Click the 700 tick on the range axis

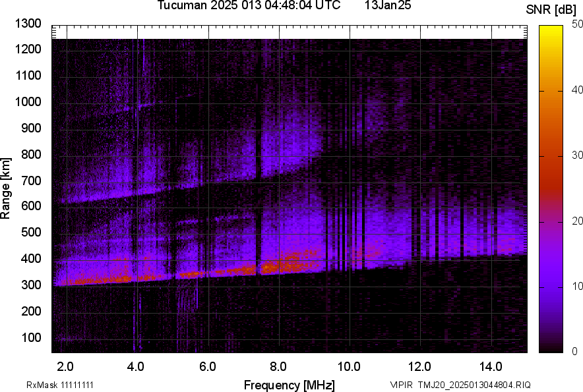32,181
